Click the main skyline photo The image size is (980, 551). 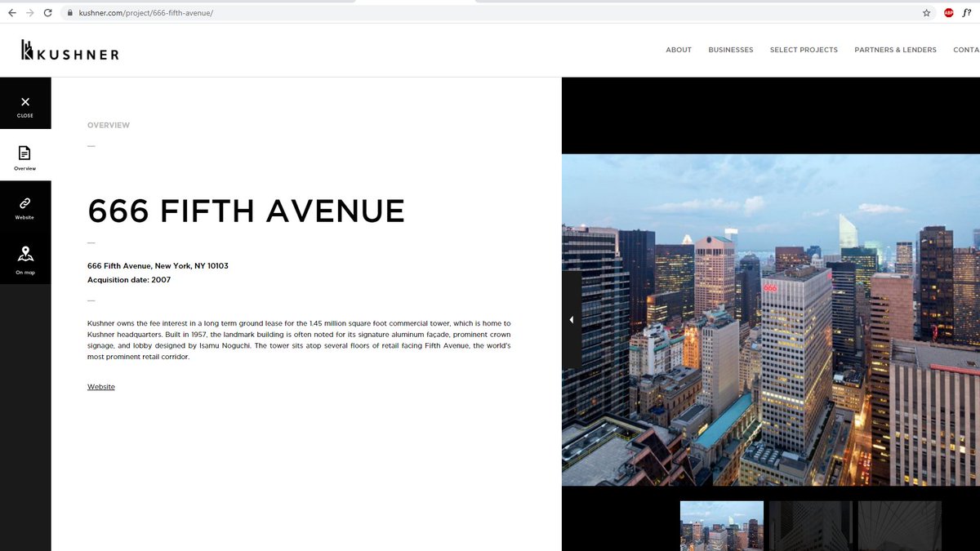(x=771, y=320)
